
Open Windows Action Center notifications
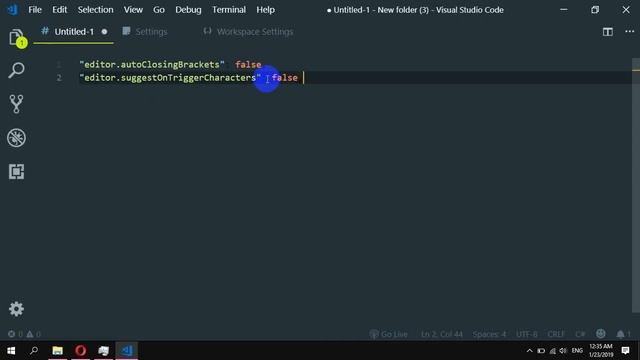tap(625, 351)
